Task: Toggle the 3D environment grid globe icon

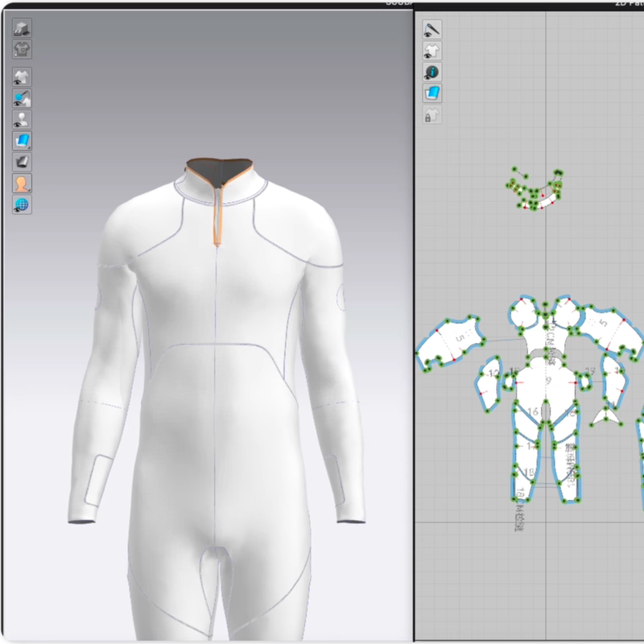Action: [22, 205]
